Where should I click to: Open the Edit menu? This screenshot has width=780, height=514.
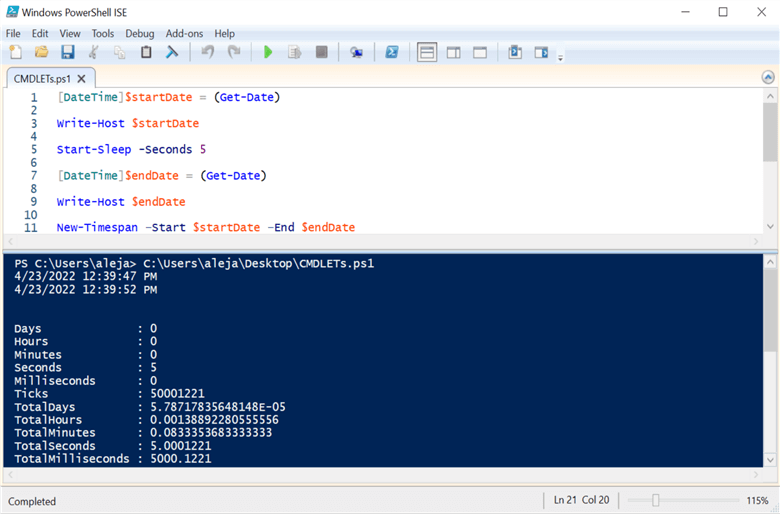coord(40,33)
